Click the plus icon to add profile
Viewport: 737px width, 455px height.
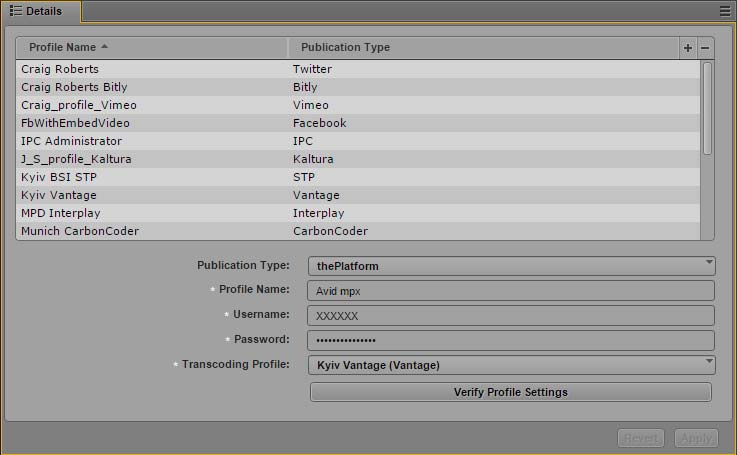click(x=687, y=48)
